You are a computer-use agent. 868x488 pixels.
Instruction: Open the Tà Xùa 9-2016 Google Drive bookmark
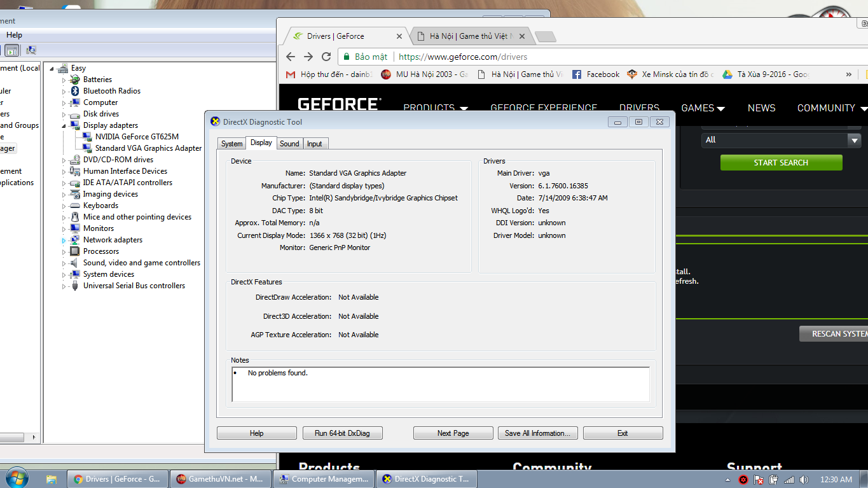766,74
